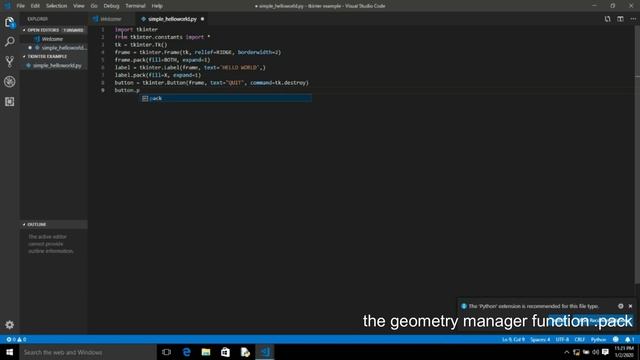Open notification settings gear on Python toast
Image resolution: width=640 pixels, height=360 pixels.
[620, 306]
